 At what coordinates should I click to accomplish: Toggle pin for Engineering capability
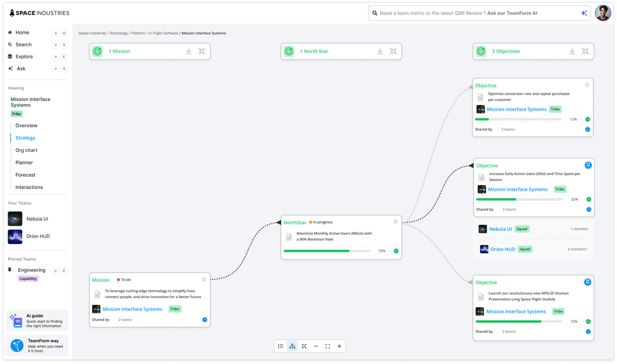(10, 270)
